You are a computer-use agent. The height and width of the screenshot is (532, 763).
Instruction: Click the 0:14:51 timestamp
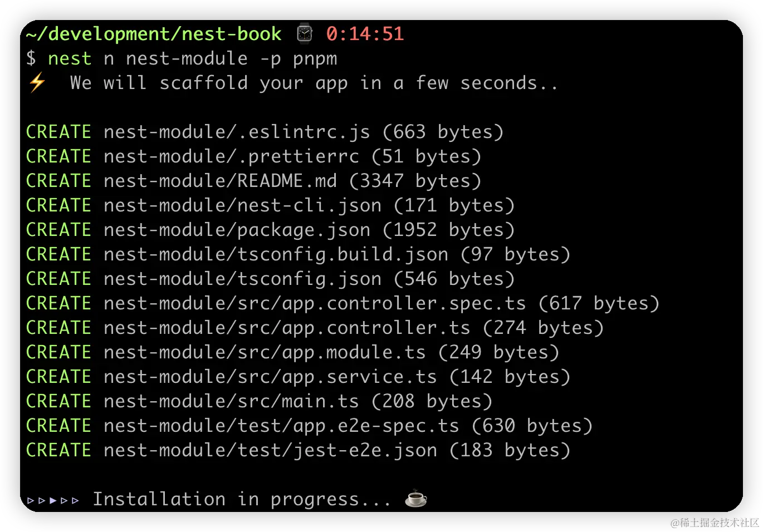click(x=365, y=34)
